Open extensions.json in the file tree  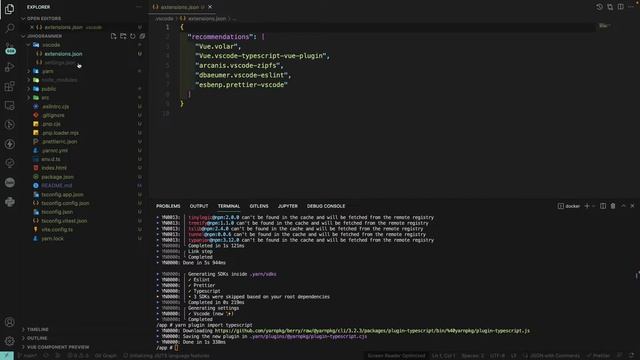point(63,54)
